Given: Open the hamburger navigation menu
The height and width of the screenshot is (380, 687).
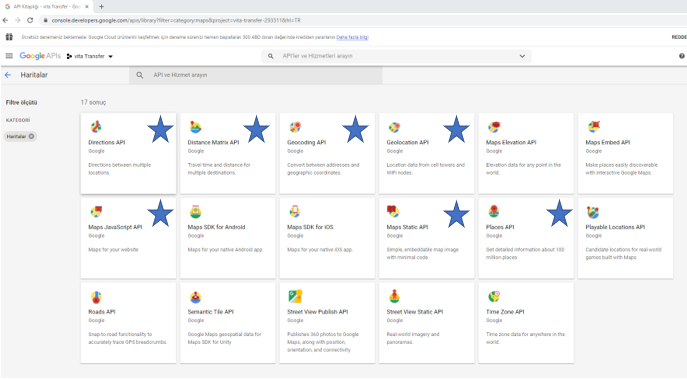Looking at the screenshot, I should click(9, 56).
